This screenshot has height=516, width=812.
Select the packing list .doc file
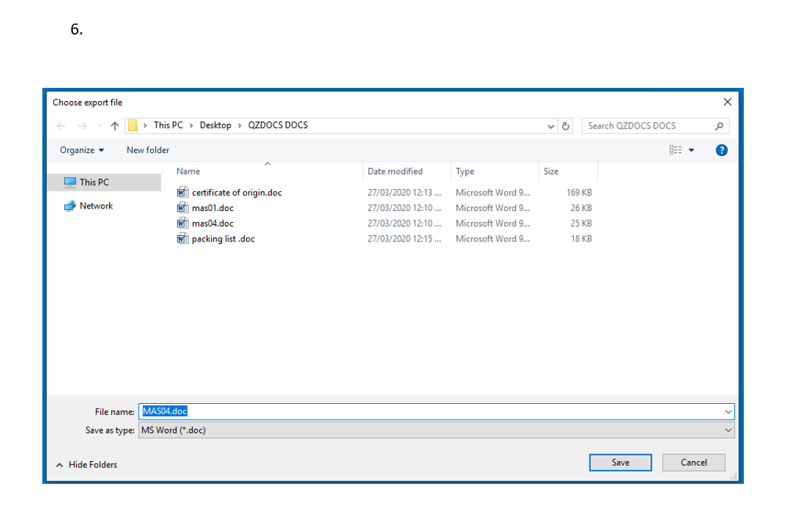pos(223,239)
